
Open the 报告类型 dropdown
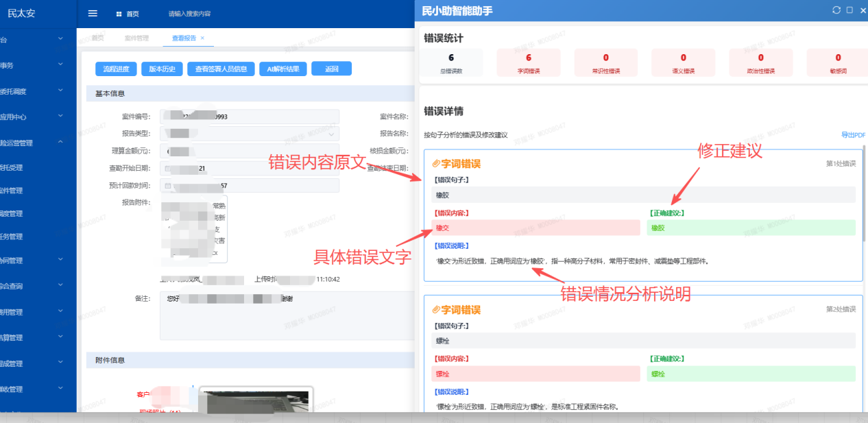coord(250,134)
